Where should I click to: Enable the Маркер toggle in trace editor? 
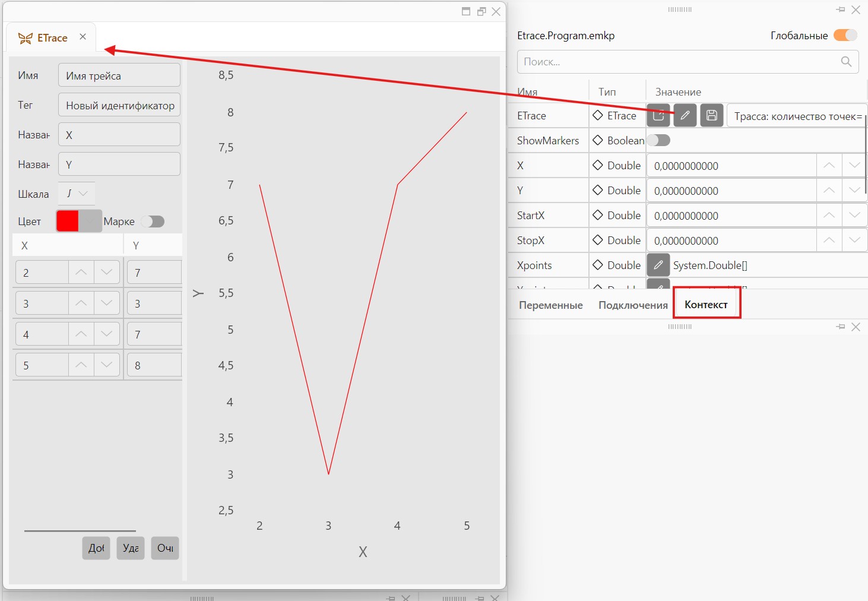(153, 222)
